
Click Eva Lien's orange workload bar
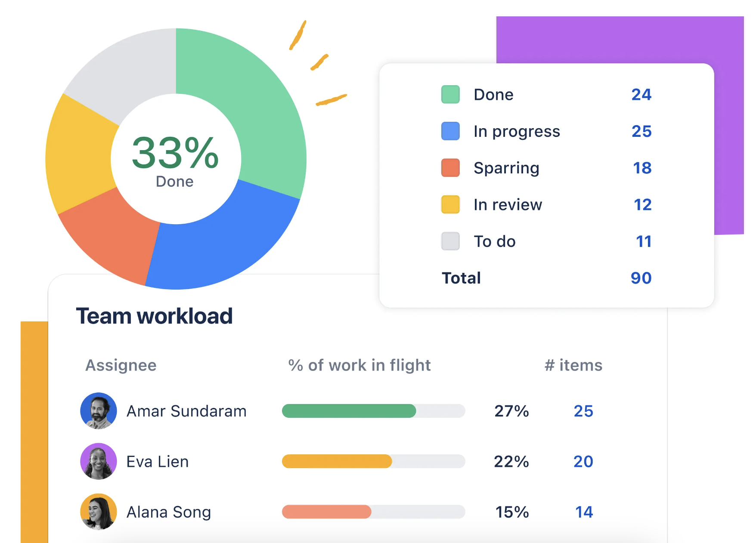coord(337,461)
